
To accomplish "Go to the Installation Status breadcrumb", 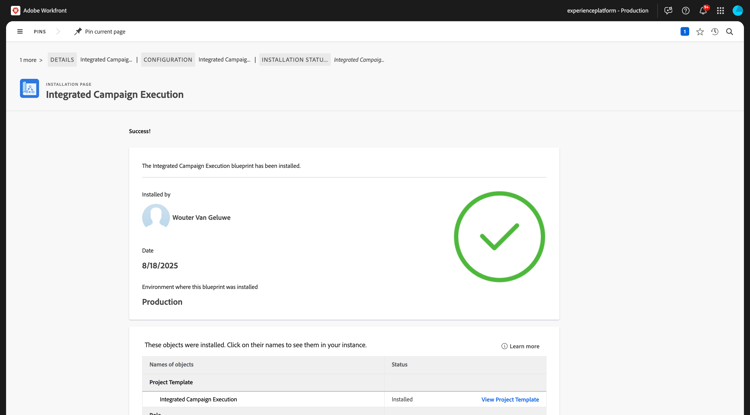I will click(295, 60).
